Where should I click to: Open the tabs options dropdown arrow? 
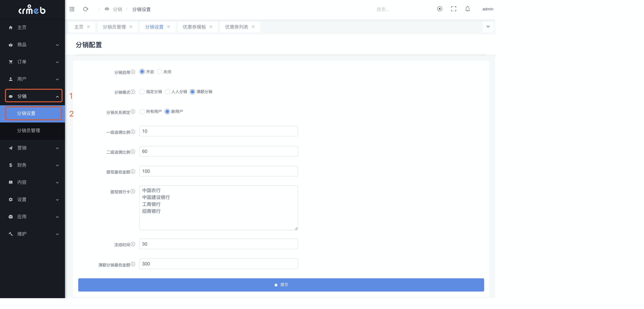pos(488,27)
